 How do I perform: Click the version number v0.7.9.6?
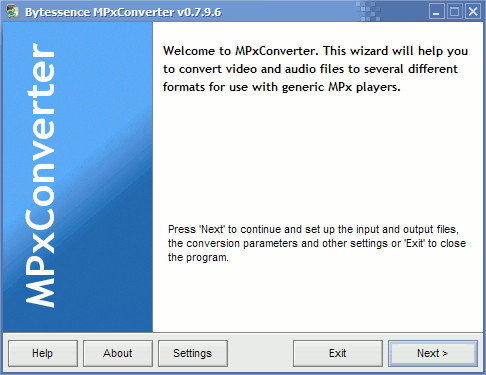point(199,12)
